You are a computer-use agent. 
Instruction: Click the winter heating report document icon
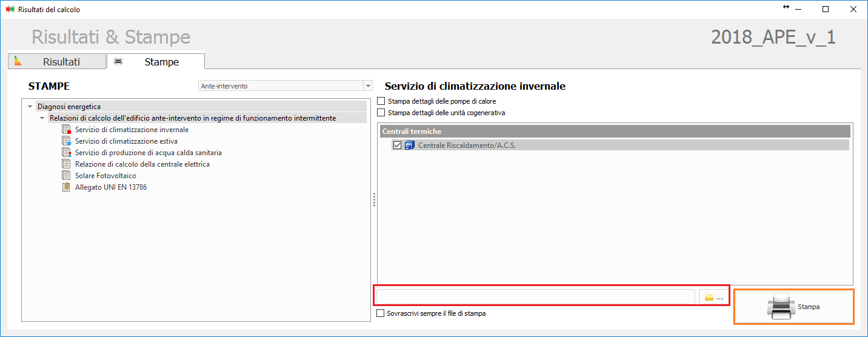point(67,130)
